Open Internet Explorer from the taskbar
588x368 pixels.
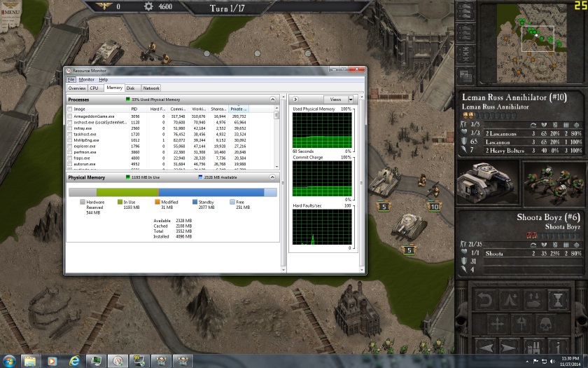tap(73, 360)
